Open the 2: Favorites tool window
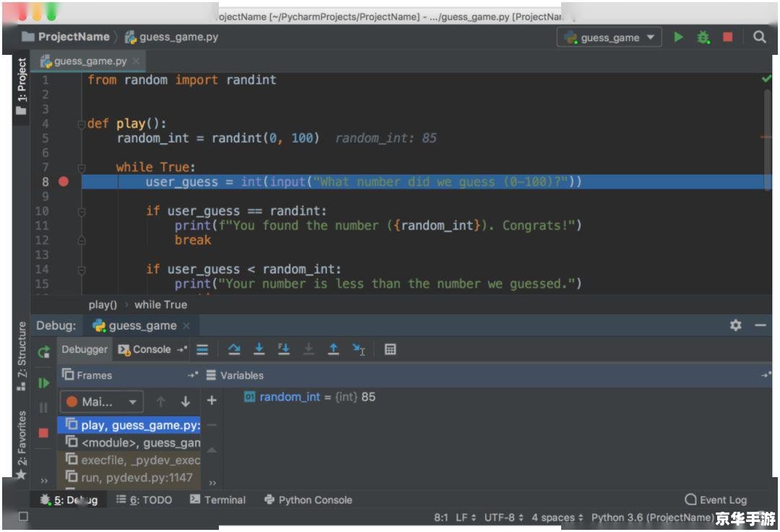This screenshot has height=532, width=780. tap(22, 445)
